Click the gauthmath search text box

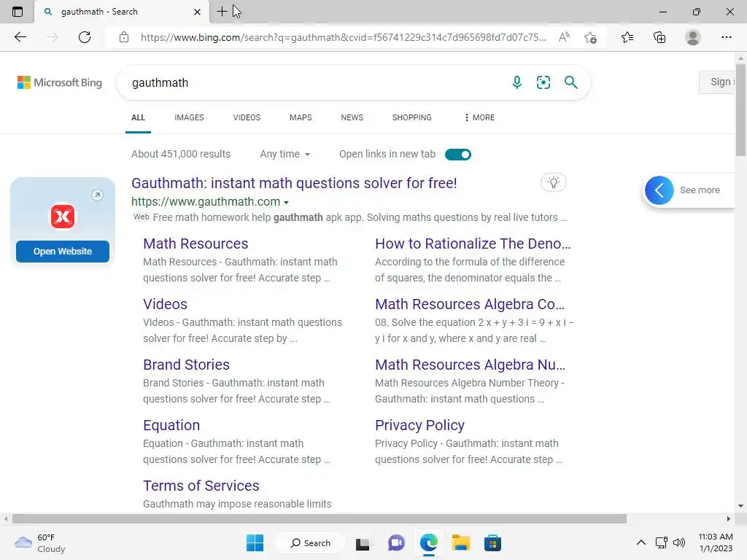coord(314,82)
